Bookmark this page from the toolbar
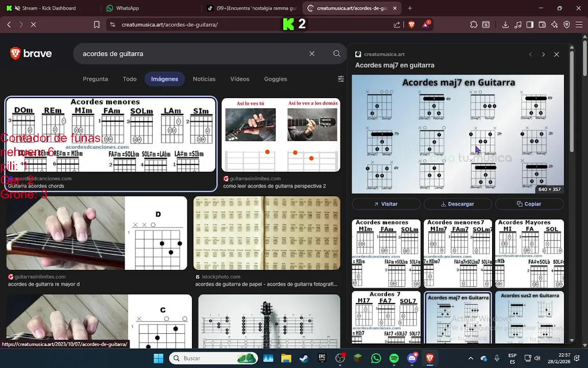 pos(97,25)
